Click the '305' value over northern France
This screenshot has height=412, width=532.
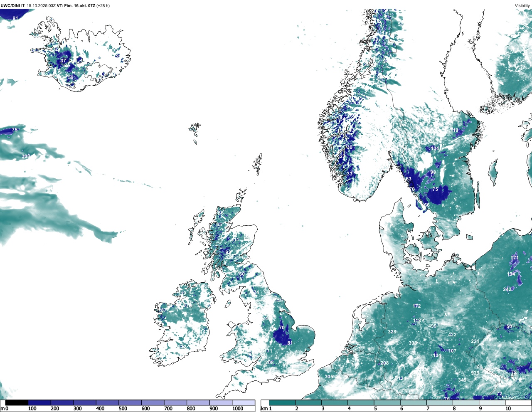[329, 377]
